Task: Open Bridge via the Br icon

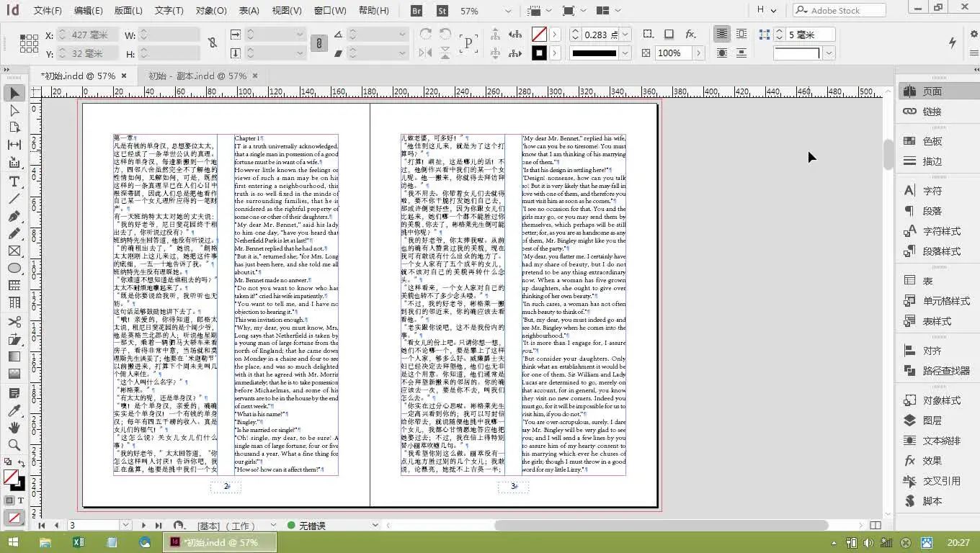Action: tap(416, 11)
